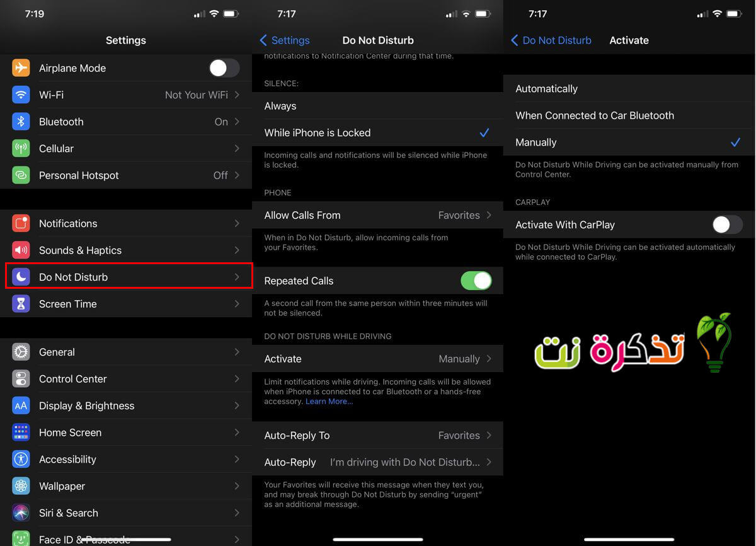Viewport: 756px width, 546px height.
Task: Tap the General gear icon
Action: point(21,352)
